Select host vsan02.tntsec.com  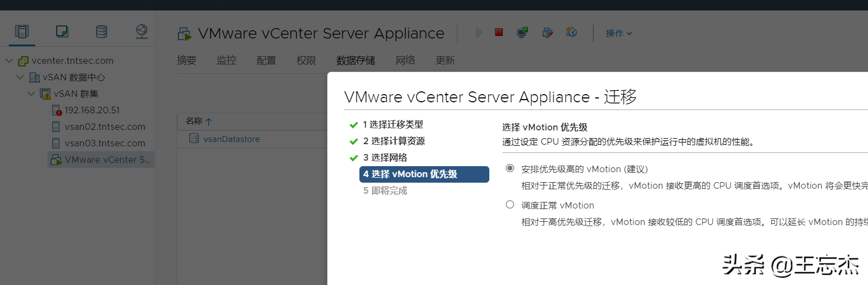105,127
